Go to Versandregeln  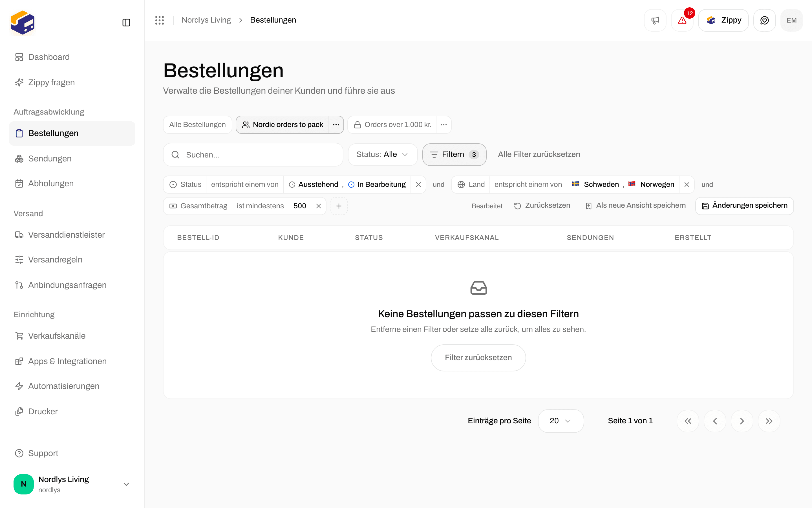pyautogui.click(x=72, y=260)
